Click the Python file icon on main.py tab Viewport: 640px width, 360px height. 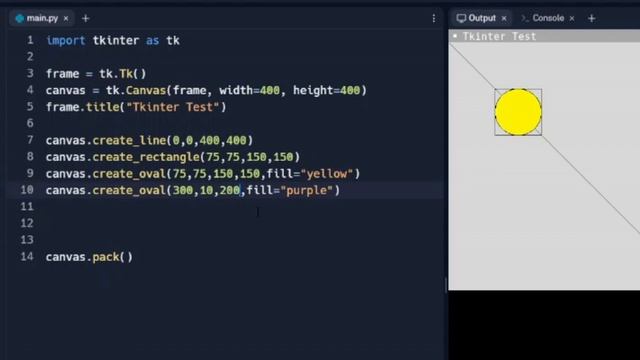tap(19, 18)
